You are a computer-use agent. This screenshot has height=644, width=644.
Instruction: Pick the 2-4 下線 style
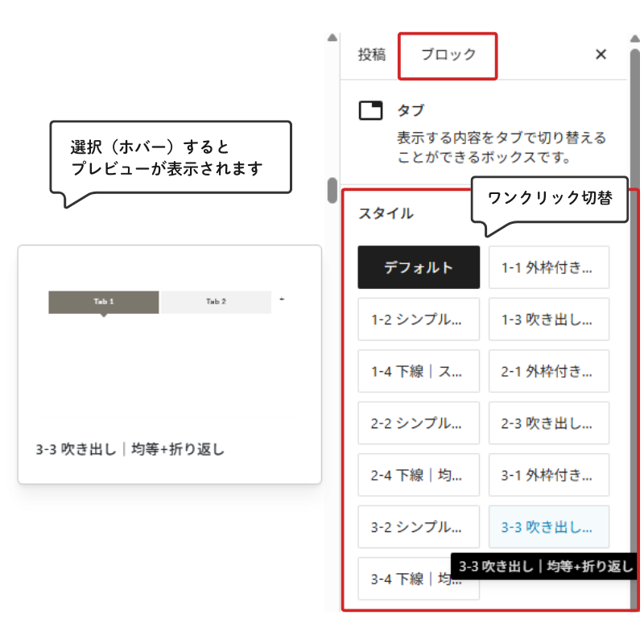(x=419, y=475)
